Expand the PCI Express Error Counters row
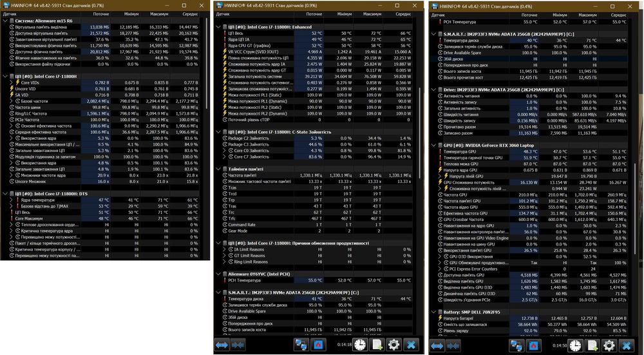 [x=439, y=269]
